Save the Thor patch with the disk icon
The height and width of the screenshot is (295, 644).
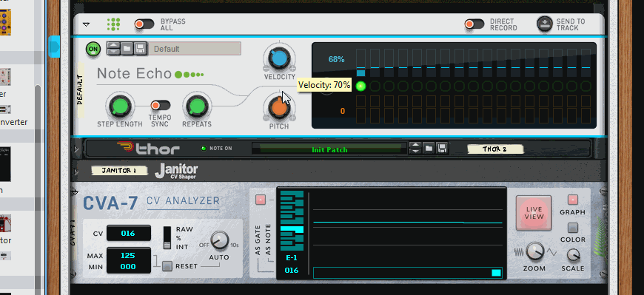(443, 148)
